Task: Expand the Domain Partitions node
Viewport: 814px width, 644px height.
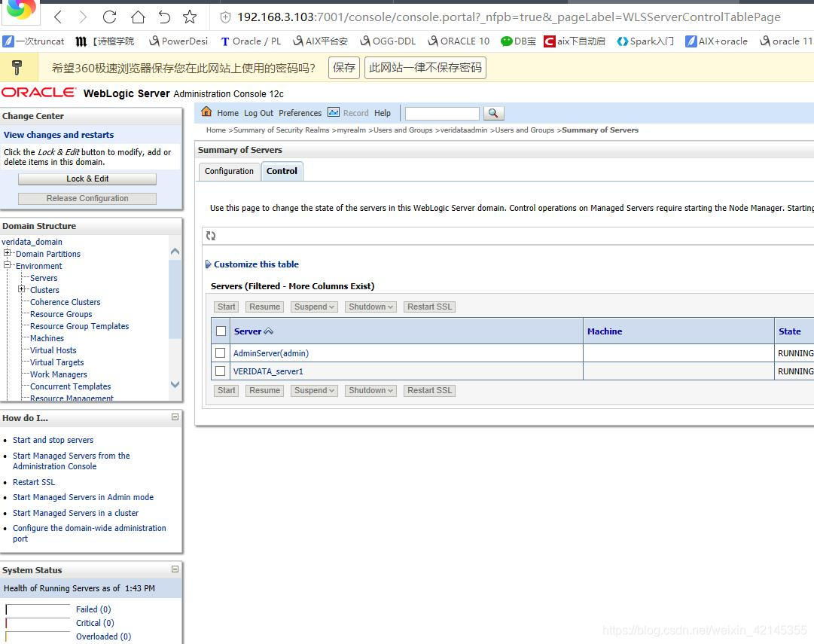Action: coord(8,253)
